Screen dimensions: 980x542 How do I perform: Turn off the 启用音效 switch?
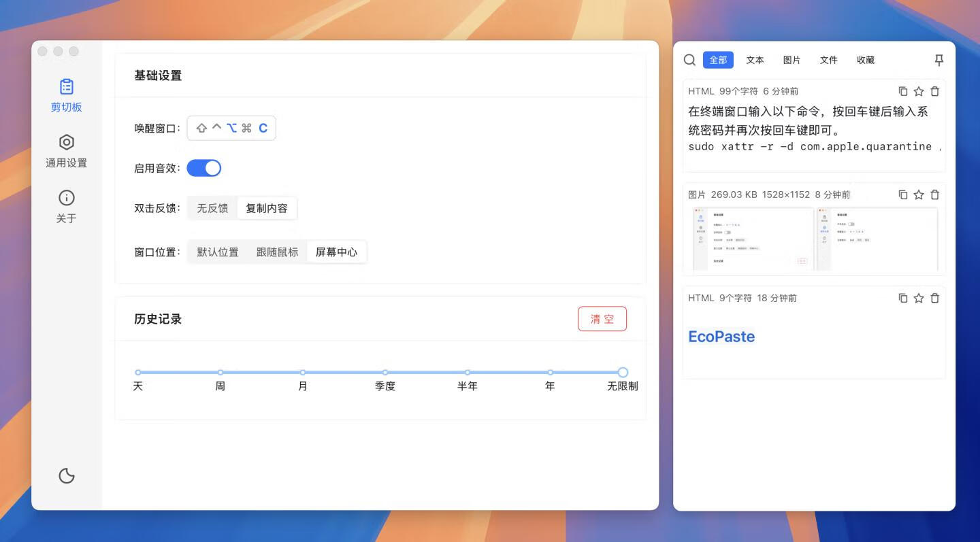[204, 167]
